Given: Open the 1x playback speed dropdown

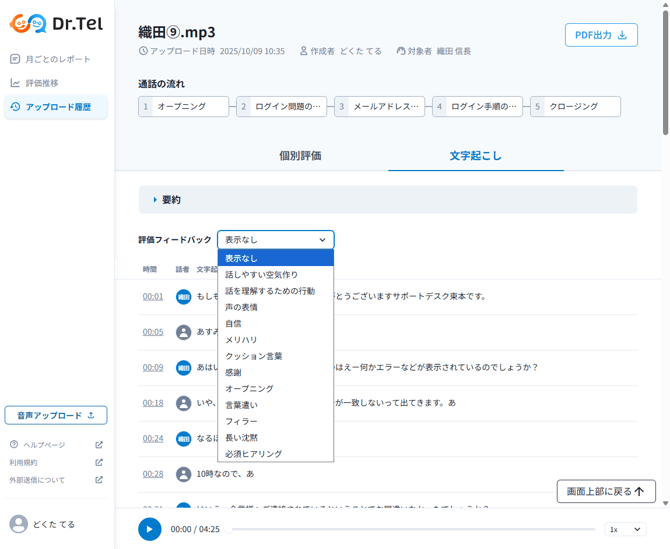Looking at the screenshot, I should [x=625, y=529].
